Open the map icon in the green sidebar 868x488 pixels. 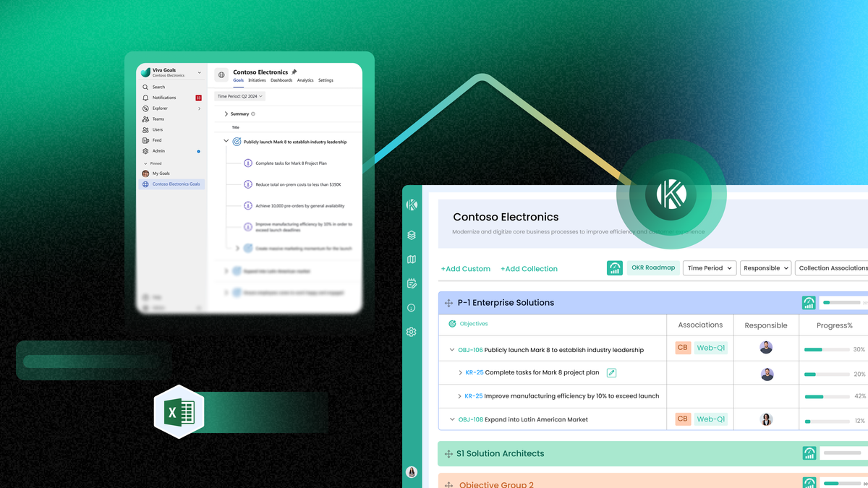click(412, 260)
